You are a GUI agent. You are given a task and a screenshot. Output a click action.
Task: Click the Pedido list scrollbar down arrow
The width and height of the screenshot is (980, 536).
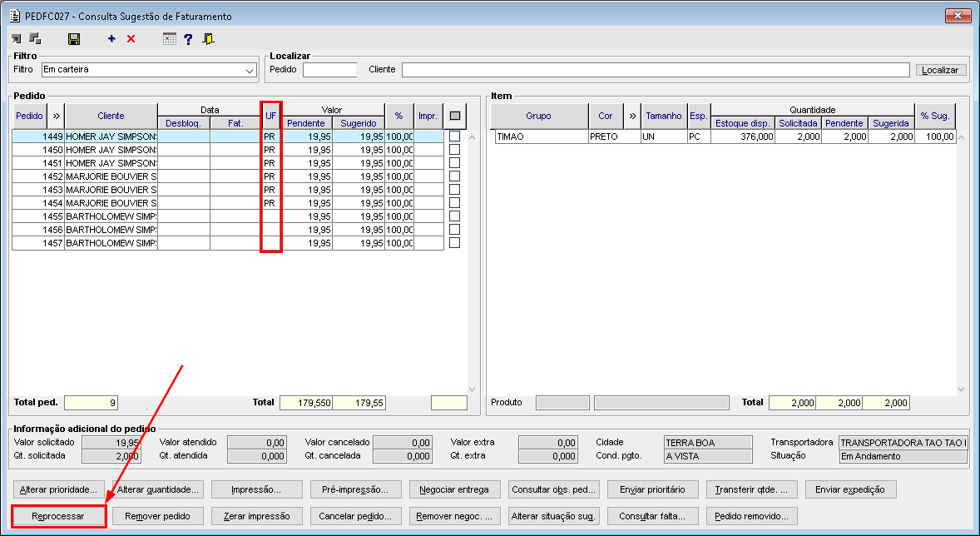472,389
